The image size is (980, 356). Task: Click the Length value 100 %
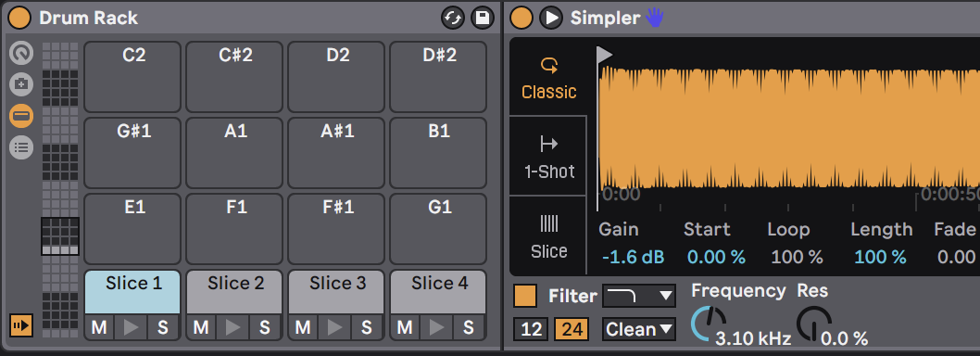(880, 257)
